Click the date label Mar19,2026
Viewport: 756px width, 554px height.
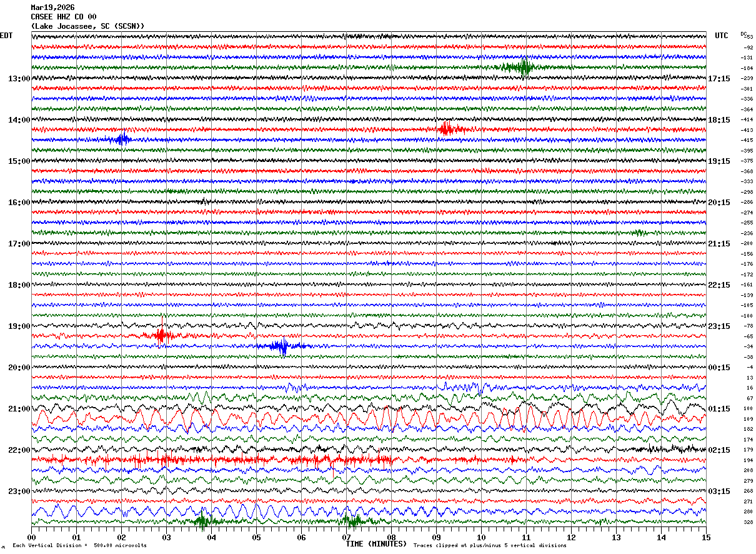click(x=52, y=8)
